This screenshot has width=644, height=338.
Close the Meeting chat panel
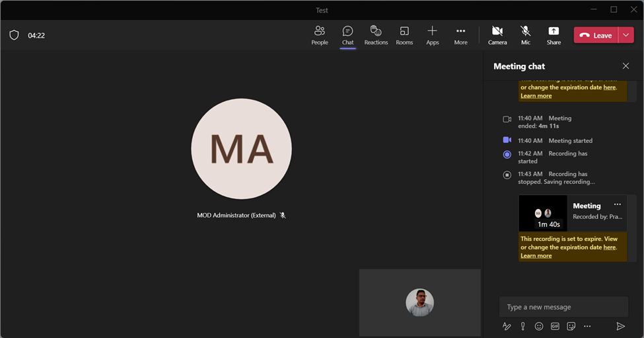tap(626, 65)
